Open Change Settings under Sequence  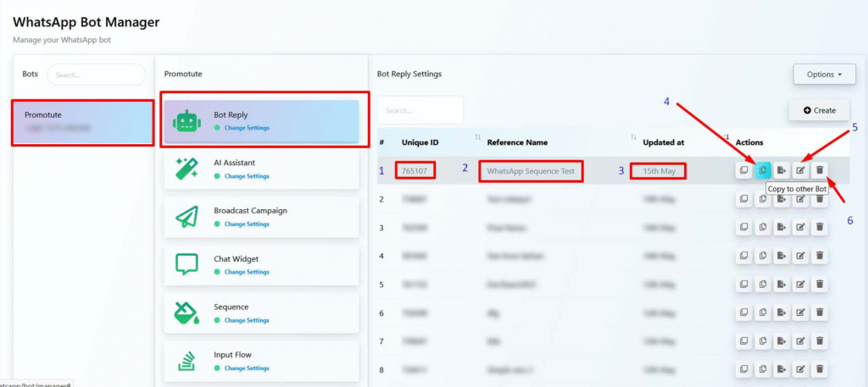pos(247,320)
